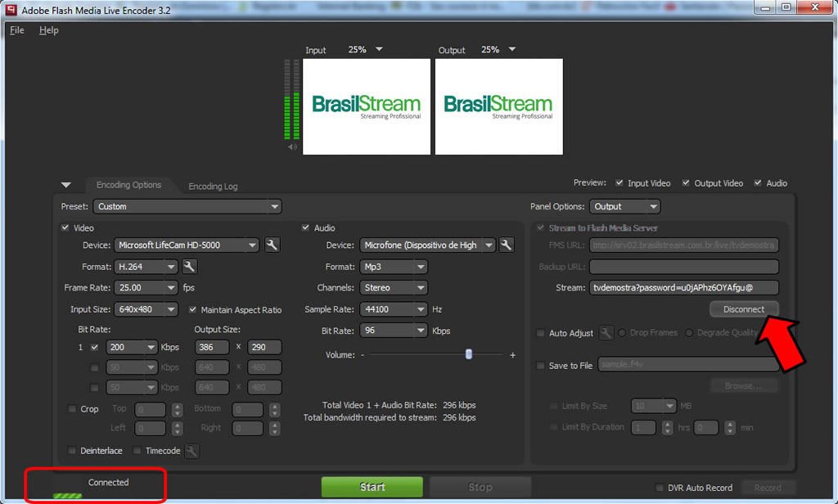Increase volume with the plus sign
838x504 pixels.
tap(512, 355)
